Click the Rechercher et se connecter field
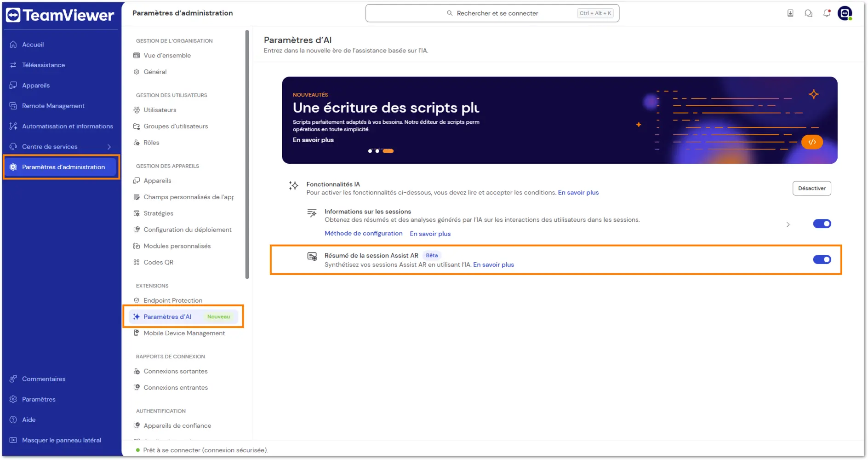This screenshot has width=868, height=460. click(x=492, y=13)
